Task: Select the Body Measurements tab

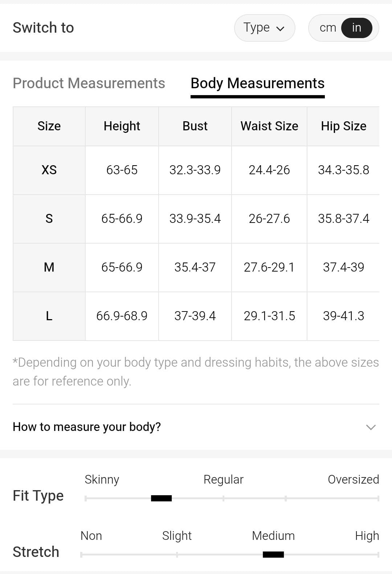Action: click(x=257, y=83)
